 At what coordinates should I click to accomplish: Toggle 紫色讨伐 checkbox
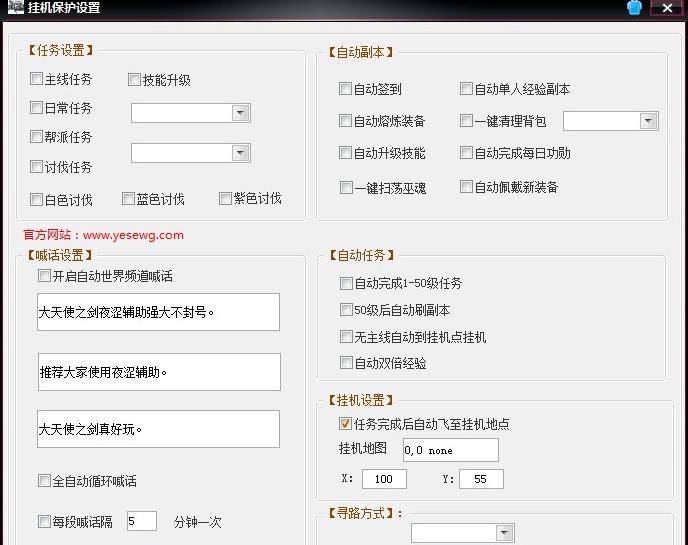[226, 199]
